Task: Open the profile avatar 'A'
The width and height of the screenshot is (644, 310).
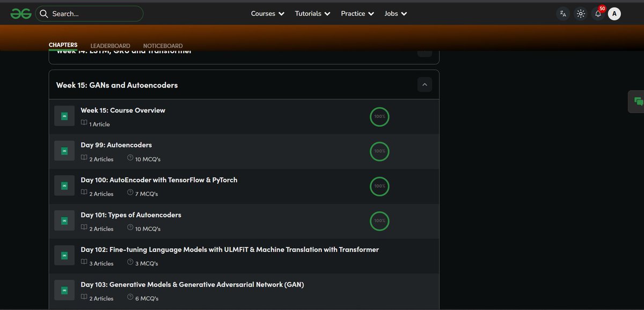Action: click(x=614, y=14)
